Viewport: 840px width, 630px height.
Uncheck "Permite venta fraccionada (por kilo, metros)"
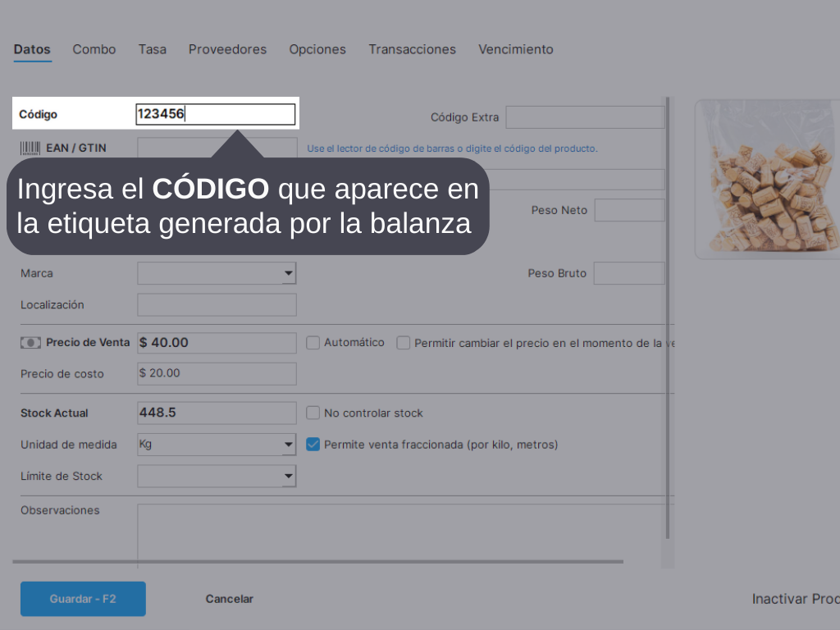click(313, 445)
